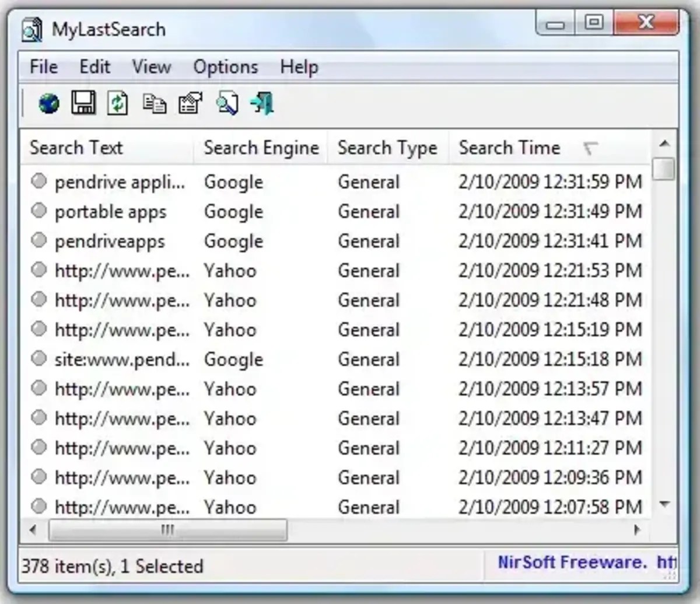Click the '378 item(s), 1 Selected' status text
The height and width of the screenshot is (604, 700).
113,566
